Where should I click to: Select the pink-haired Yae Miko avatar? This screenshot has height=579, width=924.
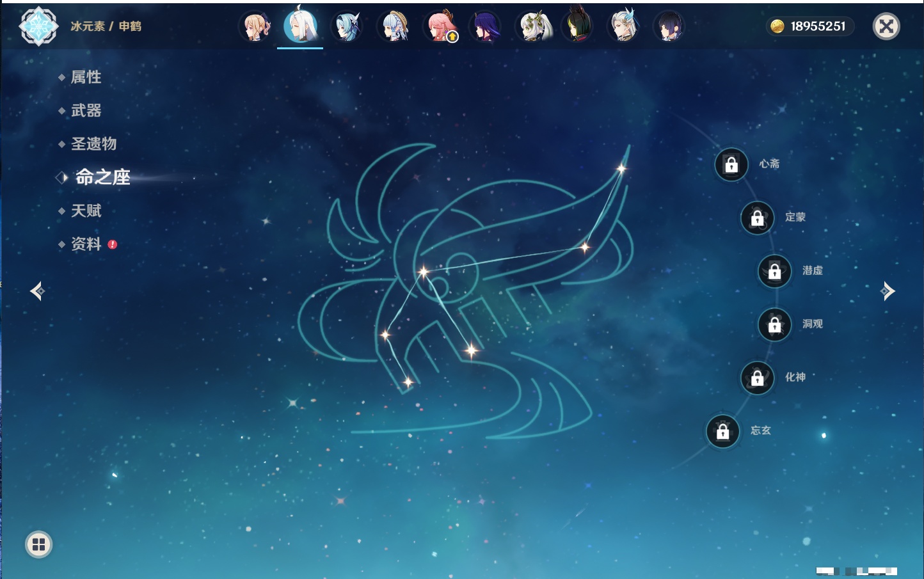(441, 27)
